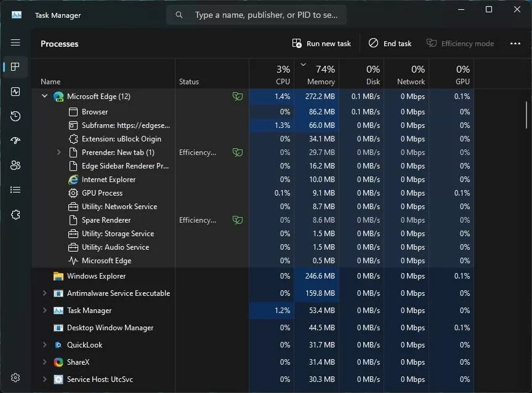Open the hamburger navigation menu
The width and height of the screenshot is (532, 393).
pyautogui.click(x=15, y=43)
